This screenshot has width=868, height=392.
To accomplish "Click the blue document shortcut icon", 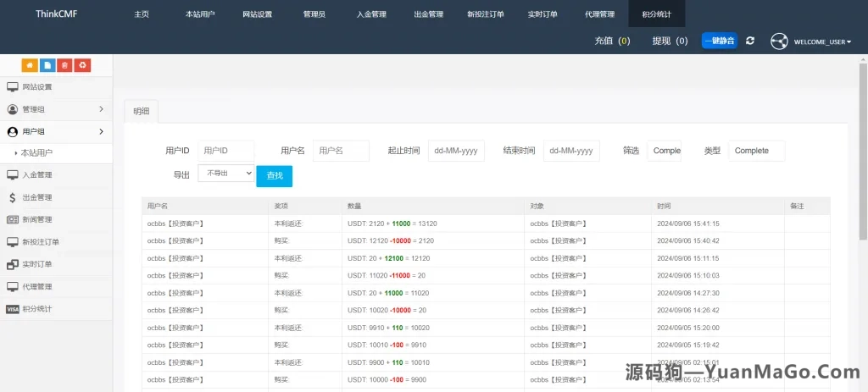I will click(47, 65).
